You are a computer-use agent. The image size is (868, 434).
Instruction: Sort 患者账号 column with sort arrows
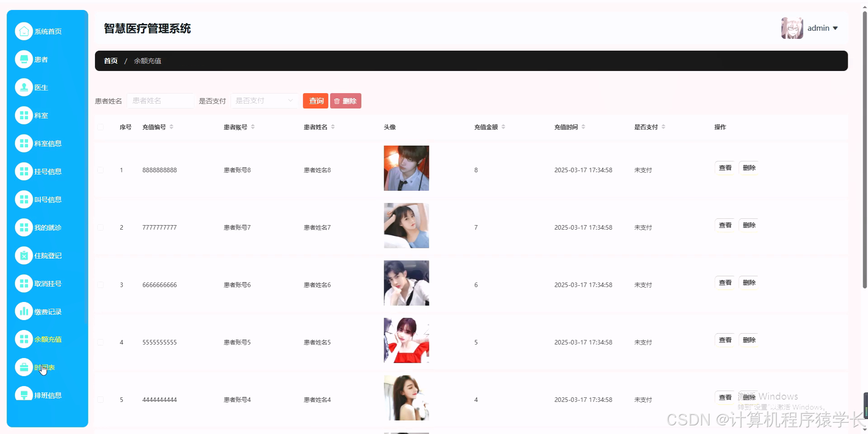pyautogui.click(x=253, y=127)
